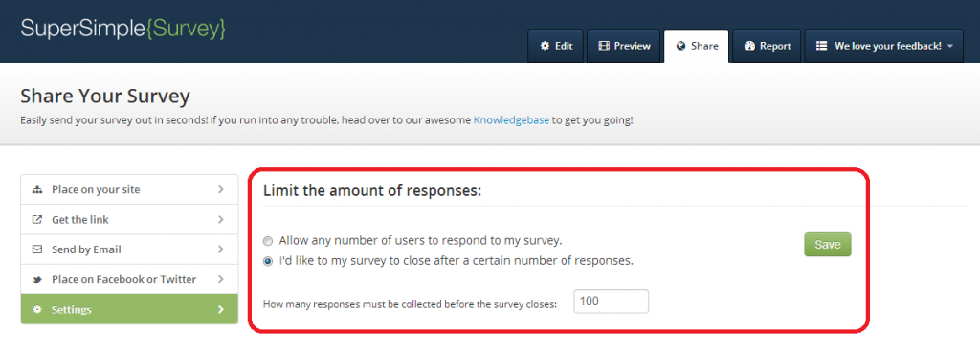The height and width of the screenshot is (346, 980).
Task: Click the response limit number field
Action: (x=612, y=301)
